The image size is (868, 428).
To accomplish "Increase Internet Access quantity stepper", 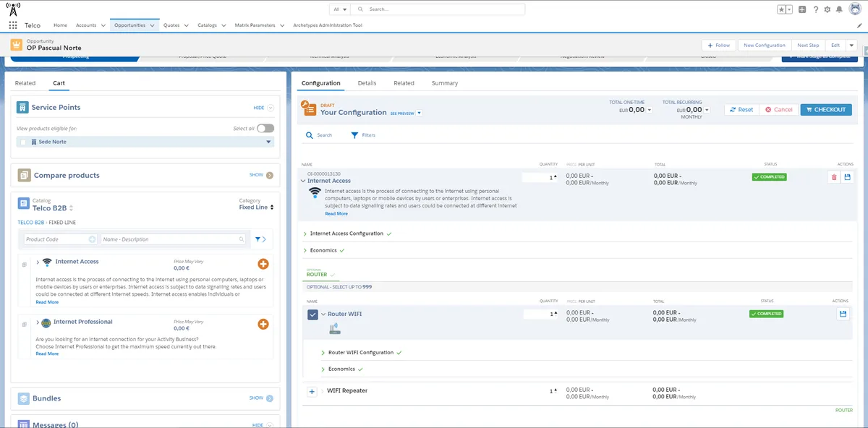I will (x=556, y=177).
